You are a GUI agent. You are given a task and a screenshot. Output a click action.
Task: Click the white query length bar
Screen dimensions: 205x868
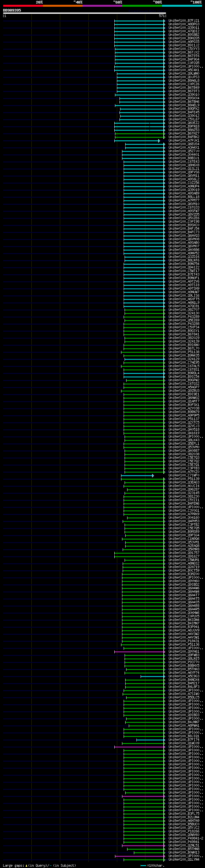[x=84, y=13]
